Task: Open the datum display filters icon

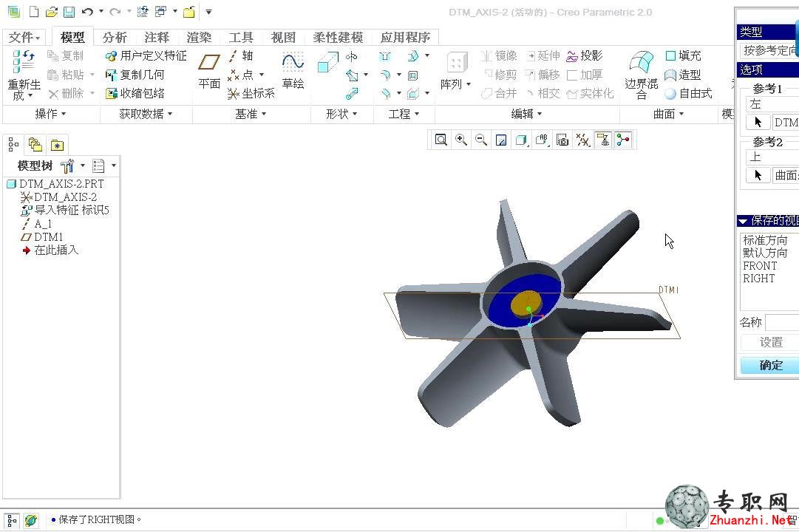Action: point(583,140)
